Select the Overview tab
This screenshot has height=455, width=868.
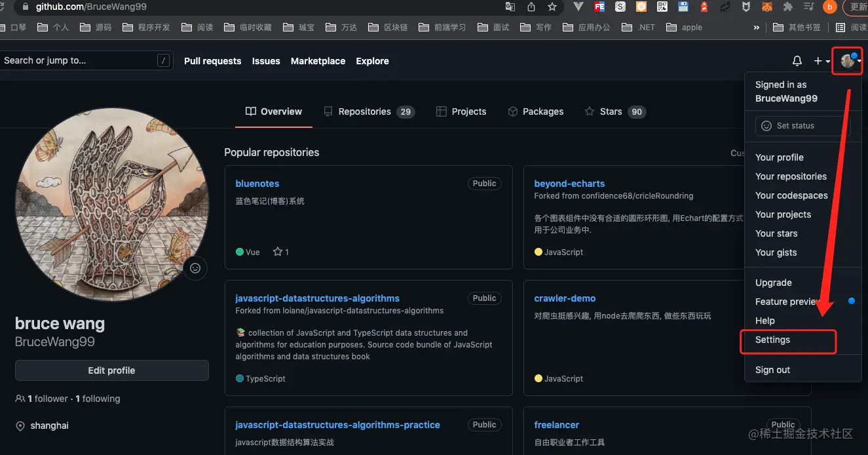coord(274,111)
